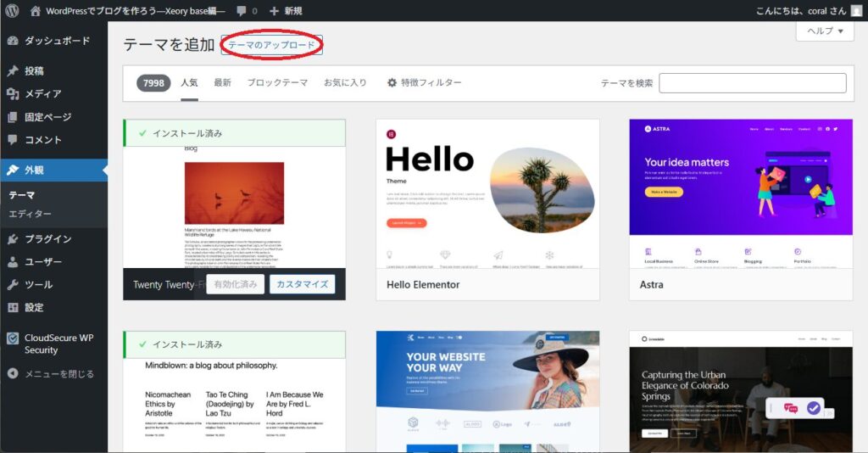The height and width of the screenshot is (453, 868).
Task: Open the comments bubble icon in admin bar
Action: 241,11
